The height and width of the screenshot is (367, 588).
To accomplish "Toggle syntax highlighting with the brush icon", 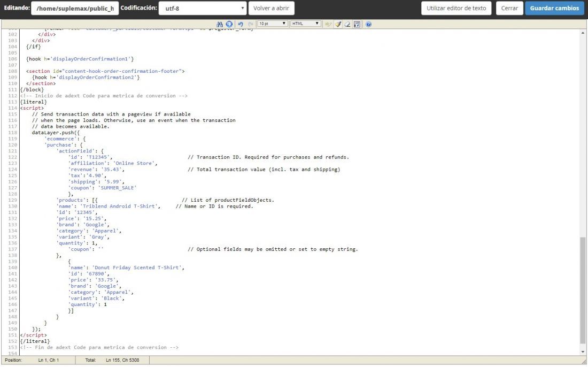I will (338, 24).
